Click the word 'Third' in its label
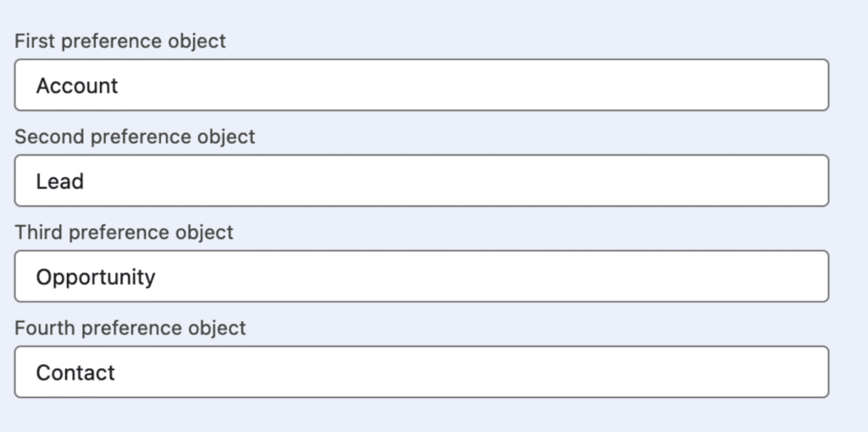This screenshot has width=868, height=432. pos(37,232)
